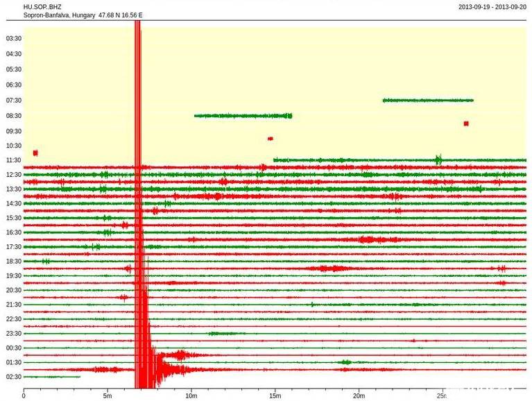Select the 15:30 time label
532x401 pixels.
point(14,218)
